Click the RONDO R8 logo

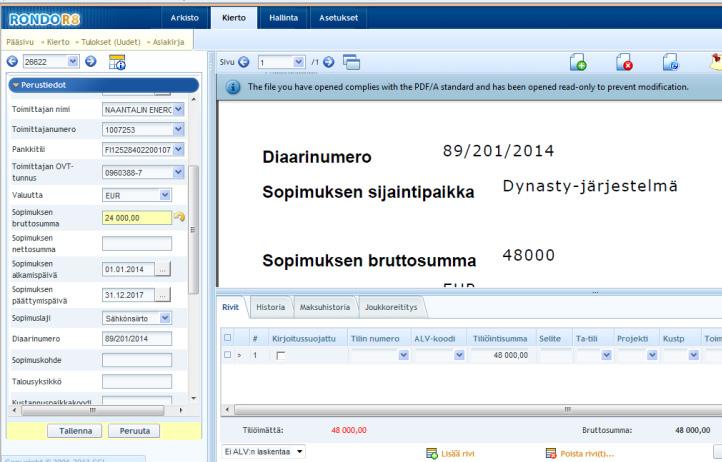[44, 19]
